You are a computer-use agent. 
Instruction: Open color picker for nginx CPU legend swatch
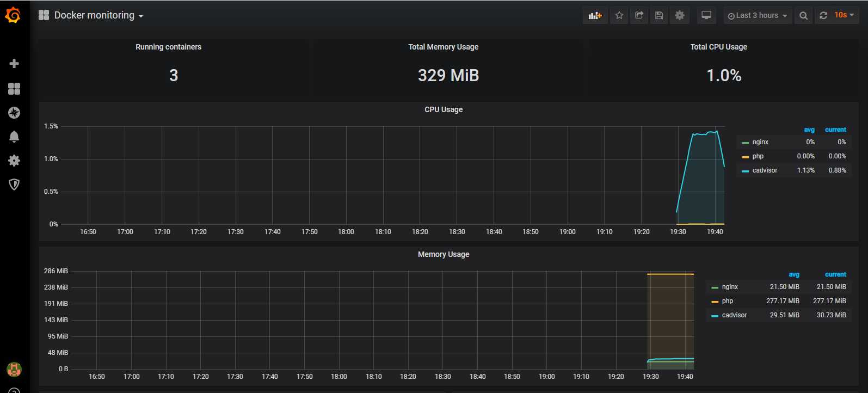pos(745,143)
